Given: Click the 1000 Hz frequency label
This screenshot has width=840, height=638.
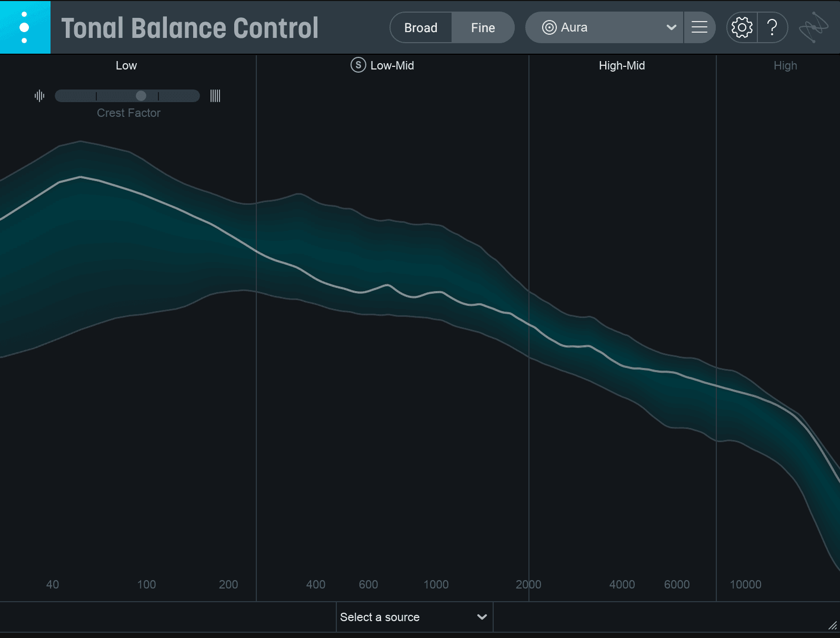Looking at the screenshot, I should (x=436, y=584).
